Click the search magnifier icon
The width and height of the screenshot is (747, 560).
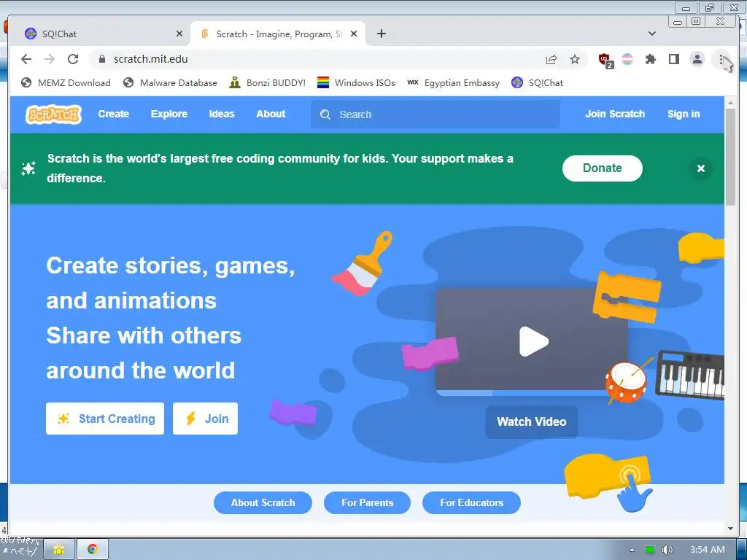325,114
